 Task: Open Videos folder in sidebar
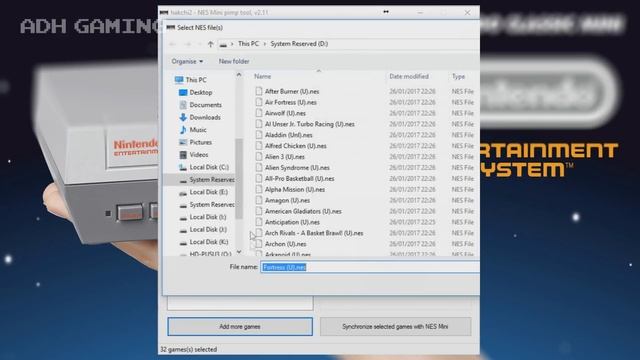tap(199, 155)
